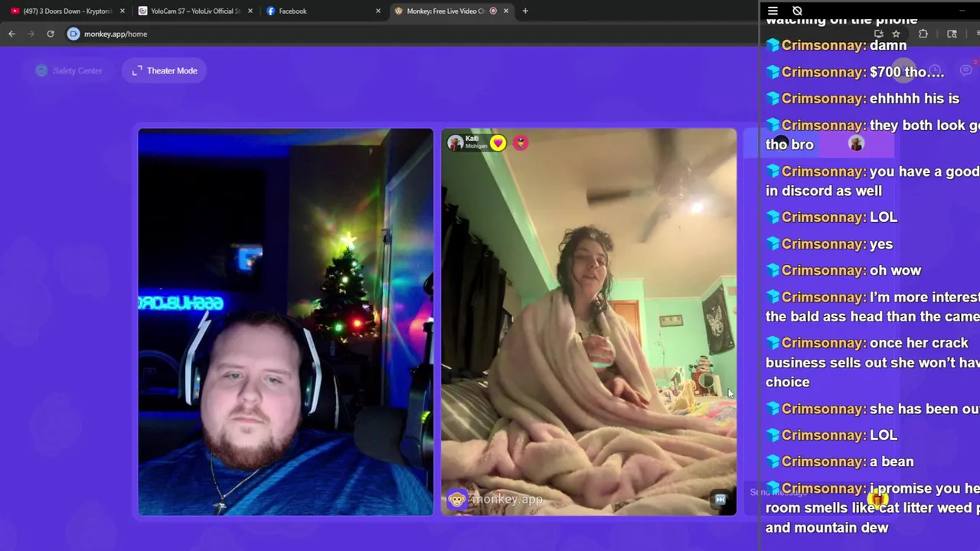Switch to the Facebook tab

322,11
